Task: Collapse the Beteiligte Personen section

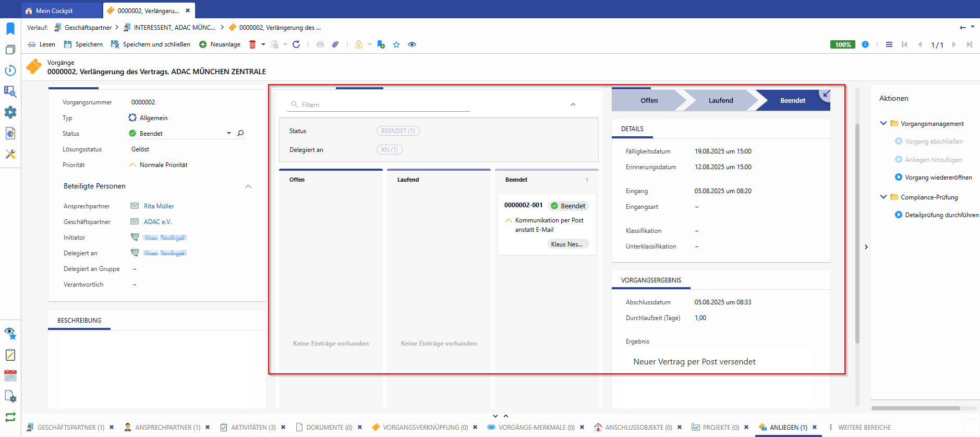Action: point(248,186)
